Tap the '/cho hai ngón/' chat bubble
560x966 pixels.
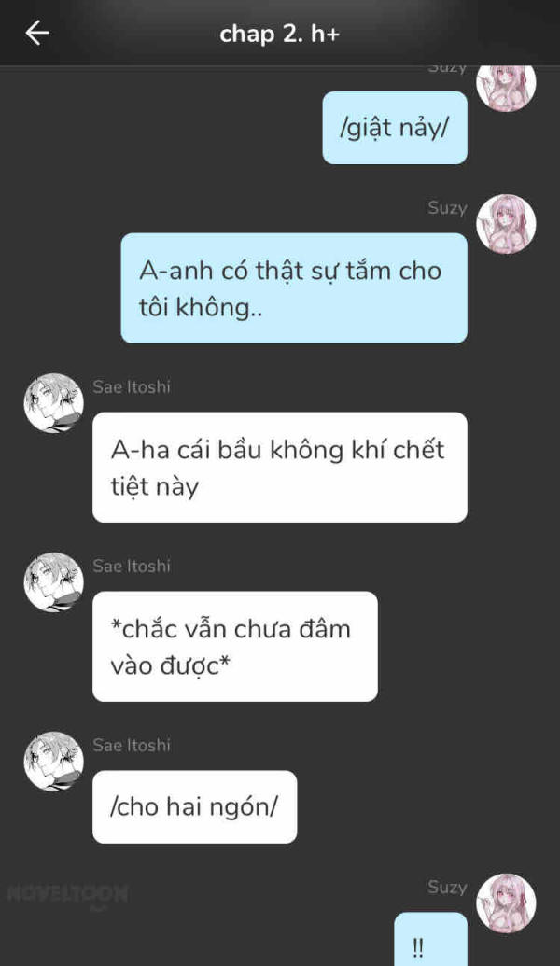(x=195, y=807)
